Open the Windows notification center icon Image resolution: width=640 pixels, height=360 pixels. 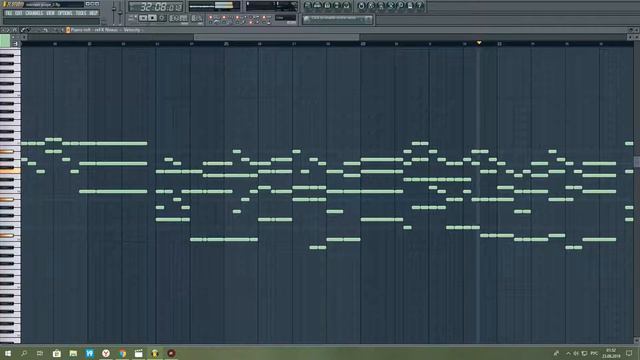click(x=629, y=353)
